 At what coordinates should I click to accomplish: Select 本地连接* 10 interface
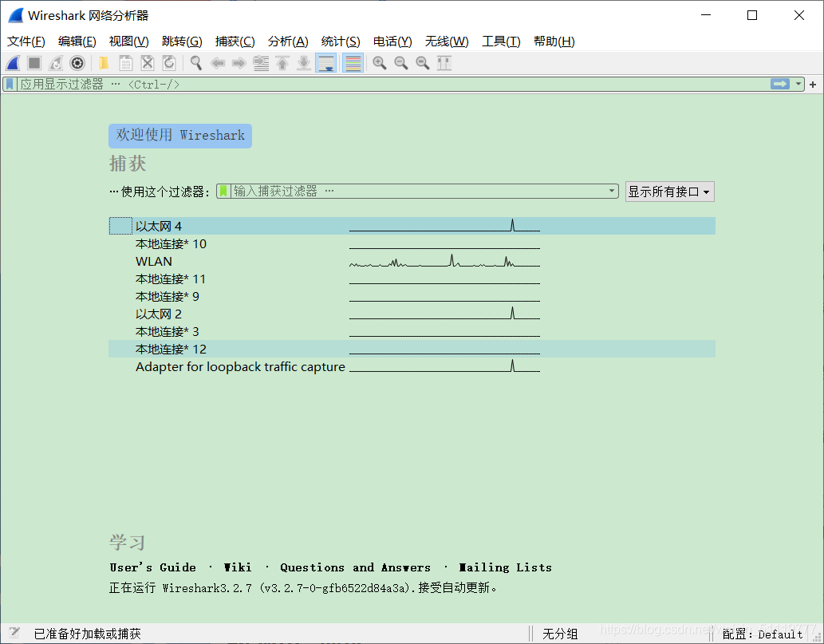(412, 244)
